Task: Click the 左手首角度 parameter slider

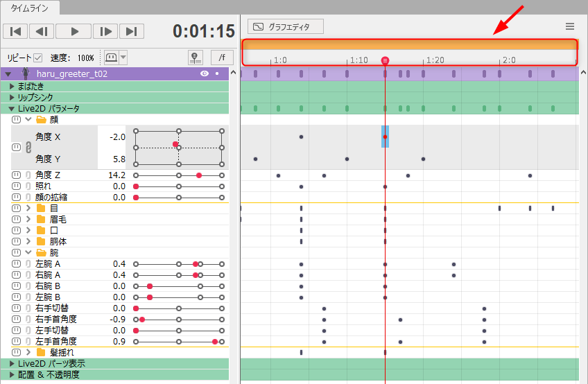Action: [179, 342]
